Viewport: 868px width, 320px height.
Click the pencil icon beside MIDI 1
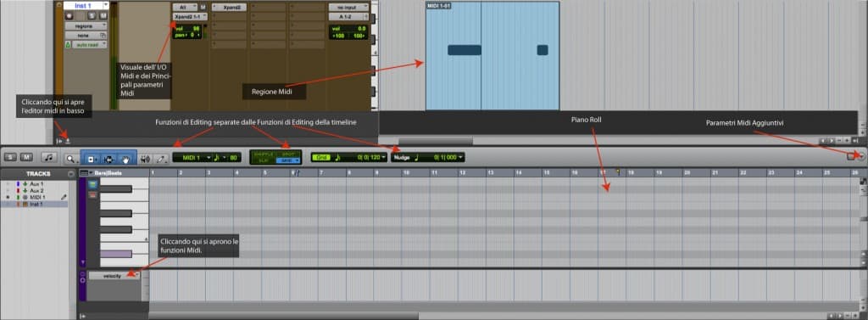point(64,198)
